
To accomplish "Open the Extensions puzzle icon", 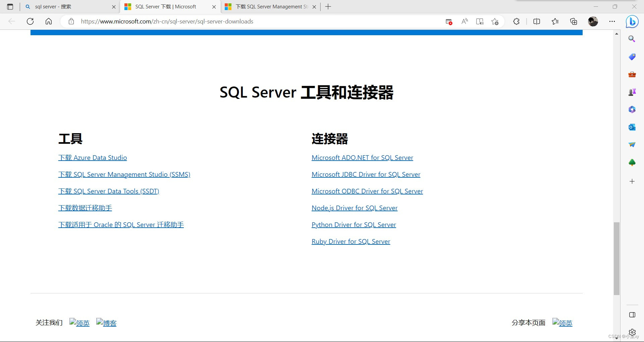I will [516, 21].
